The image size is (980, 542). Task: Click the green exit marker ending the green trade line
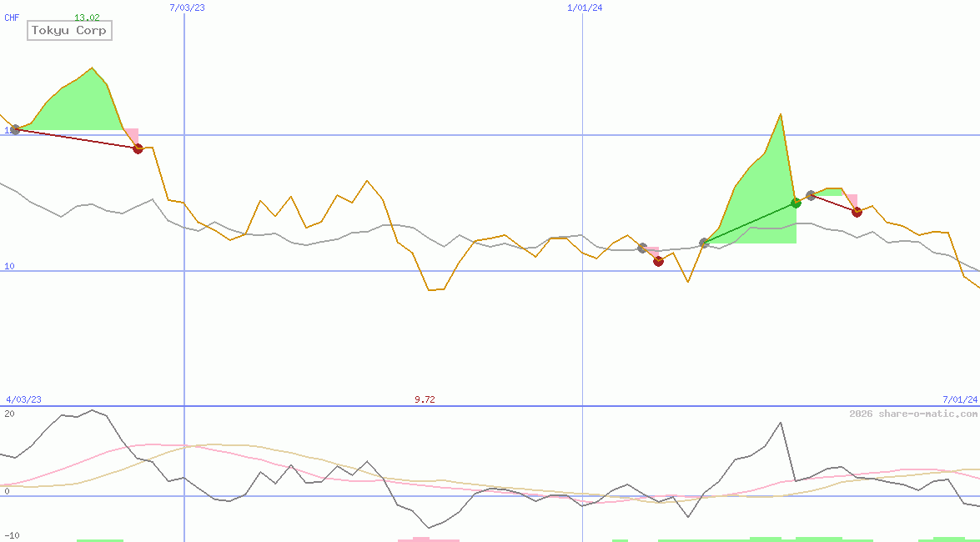pyautogui.click(x=796, y=203)
